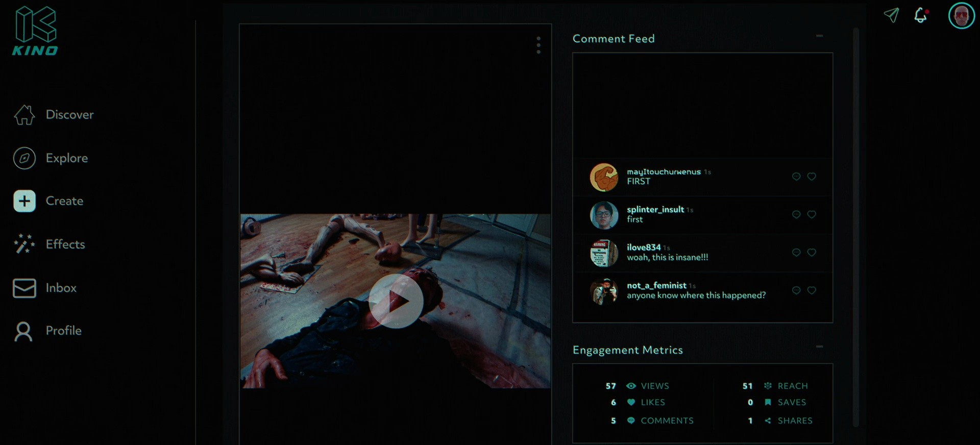Click the not_a_feminist username
Viewport: 980px width, 445px height.
[656, 286]
